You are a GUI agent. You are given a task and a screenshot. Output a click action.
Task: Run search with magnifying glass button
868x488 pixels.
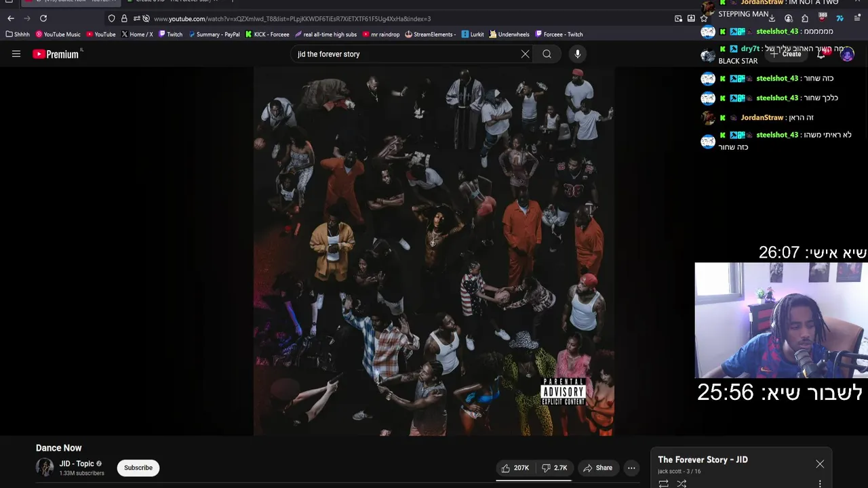tap(547, 54)
